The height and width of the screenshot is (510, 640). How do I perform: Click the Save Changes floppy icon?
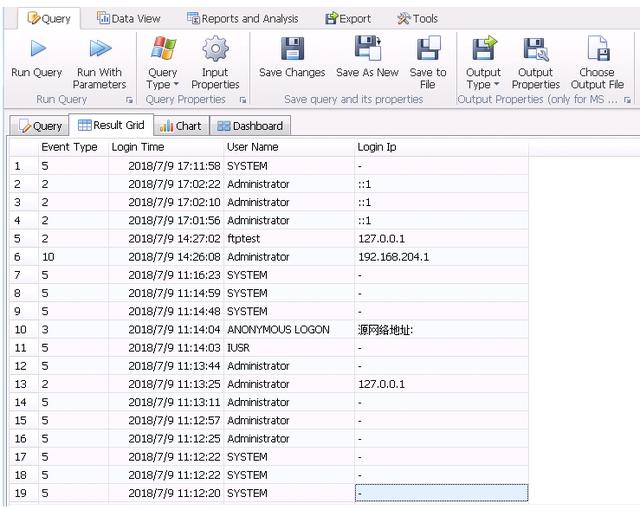pyautogui.click(x=292, y=49)
